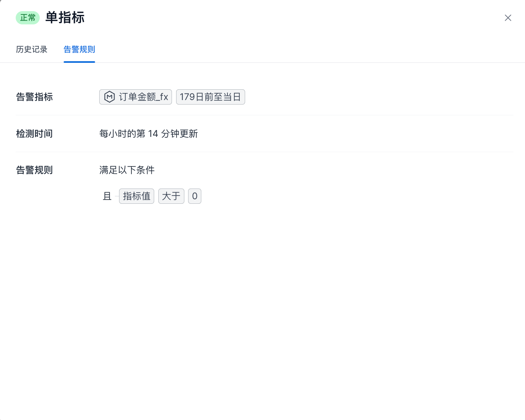The height and width of the screenshot is (420, 525).
Task: Click the 告警指标 row label
Action: pyautogui.click(x=34, y=97)
